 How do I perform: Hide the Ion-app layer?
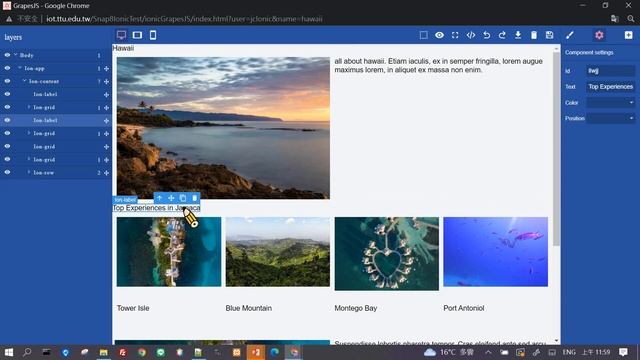[x=7, y=68]
